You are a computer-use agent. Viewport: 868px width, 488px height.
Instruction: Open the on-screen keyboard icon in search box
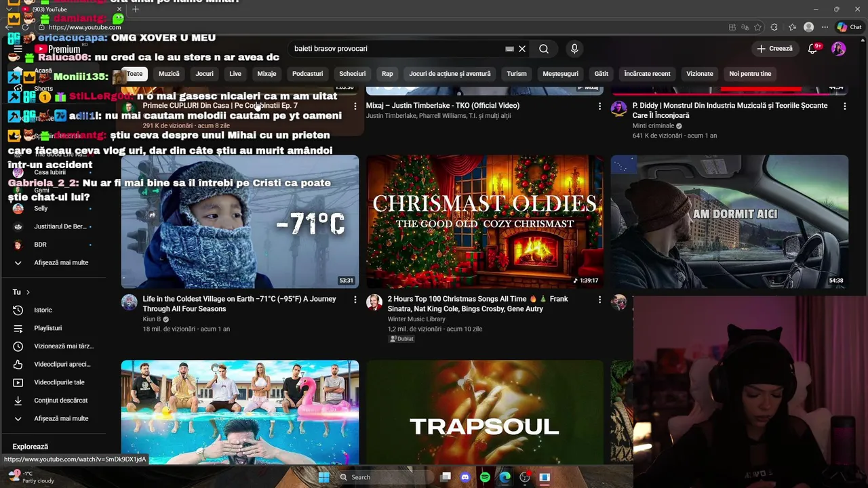pos(509,49)
